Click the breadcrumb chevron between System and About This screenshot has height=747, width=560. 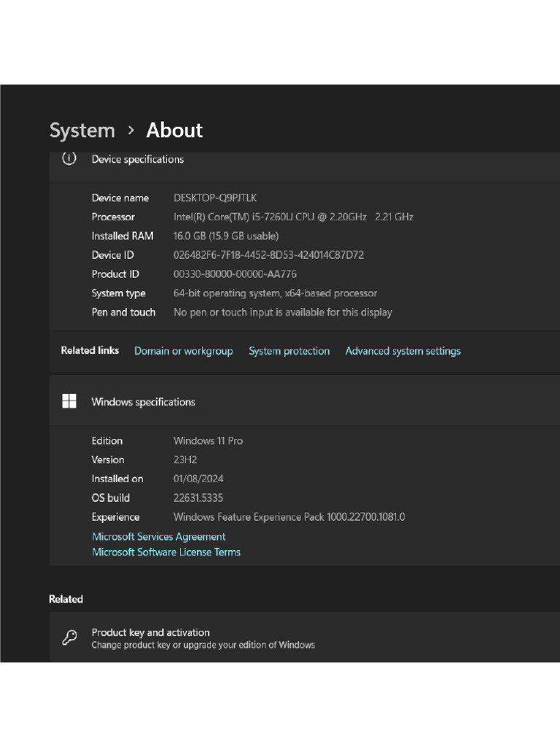click(131, 131)
